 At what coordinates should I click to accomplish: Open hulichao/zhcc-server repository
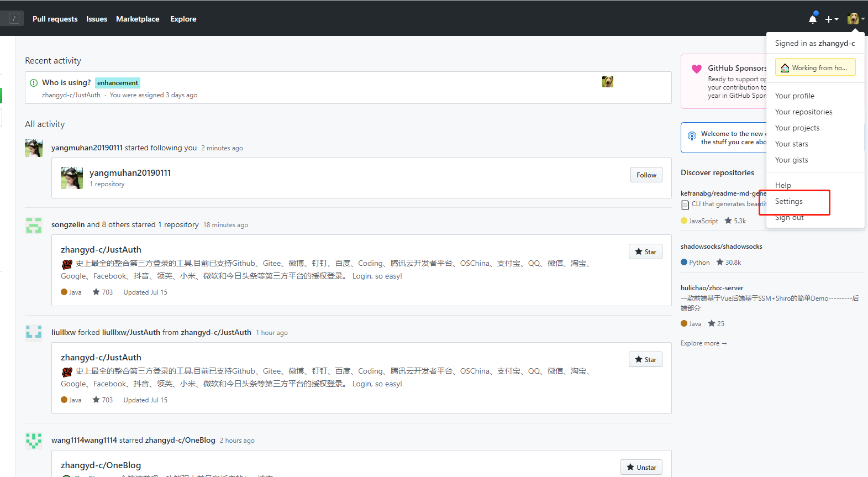click(712, 288)
